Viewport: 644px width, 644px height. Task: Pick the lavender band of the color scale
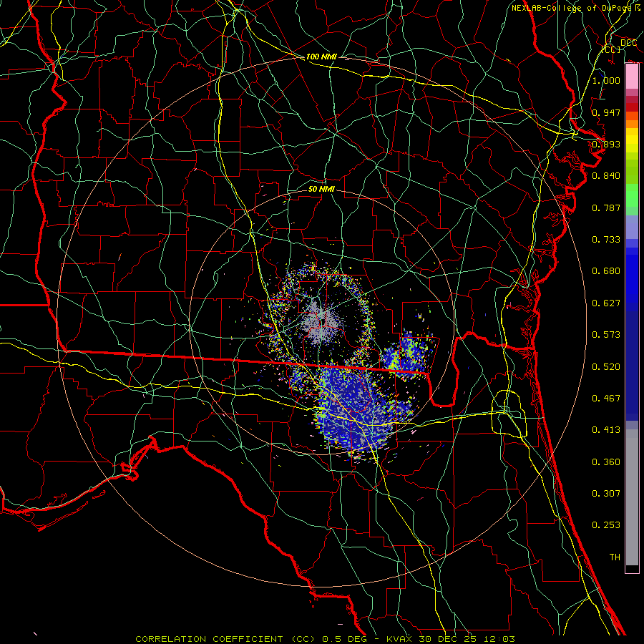[632, 228]
